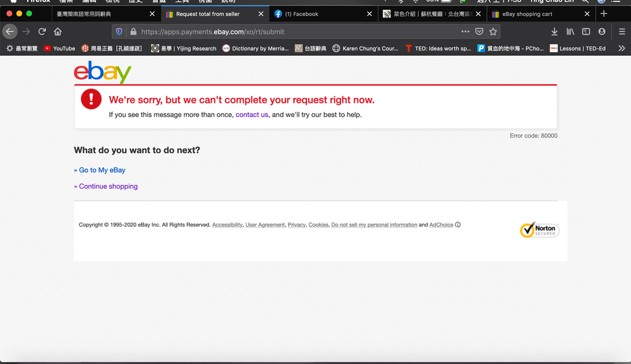Open the 菜色介紹 蘇杭餐廳 tab
The height and width of the screenshot is (364, 631).
coord(432,14)
